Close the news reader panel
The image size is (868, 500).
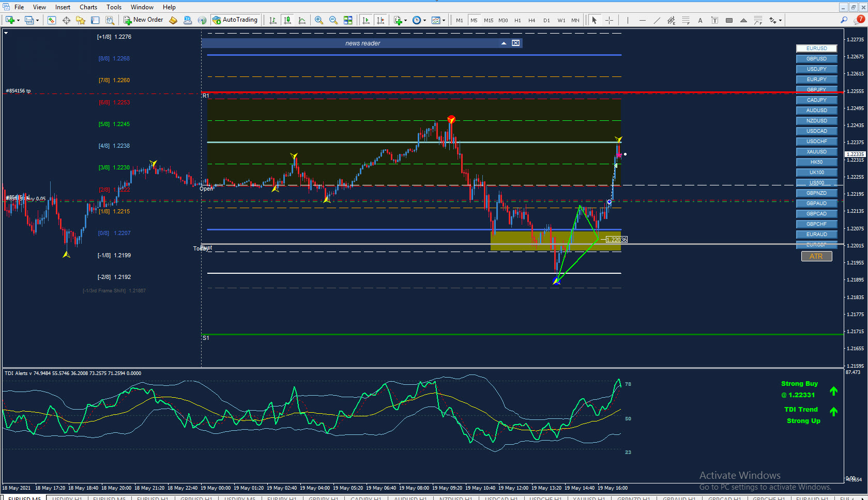coord(516,43)
